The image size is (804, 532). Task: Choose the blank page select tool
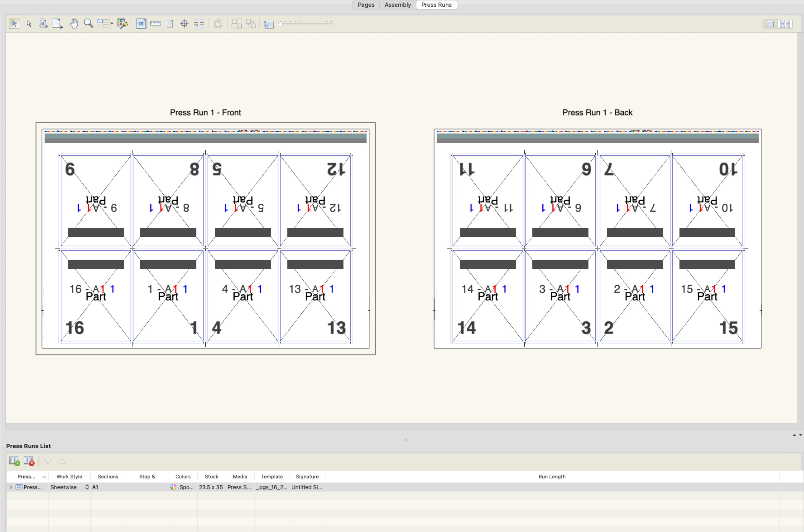pos(58,23)
